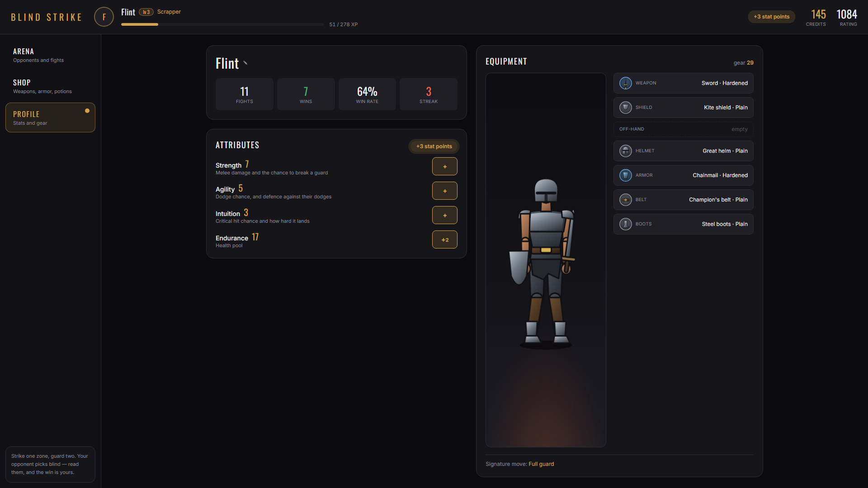Open the Shop section
The height and width of the screenshot is (488, 868).
50,86
